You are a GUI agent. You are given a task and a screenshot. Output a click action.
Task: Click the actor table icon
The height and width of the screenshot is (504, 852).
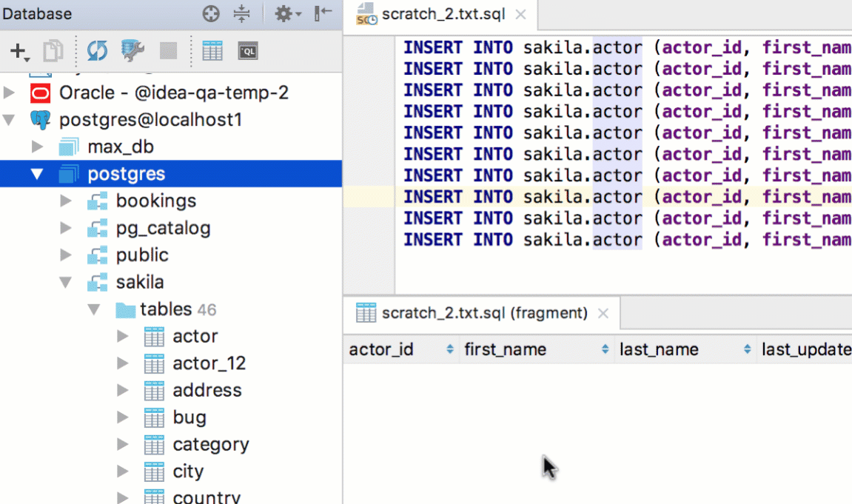(154, 337)
